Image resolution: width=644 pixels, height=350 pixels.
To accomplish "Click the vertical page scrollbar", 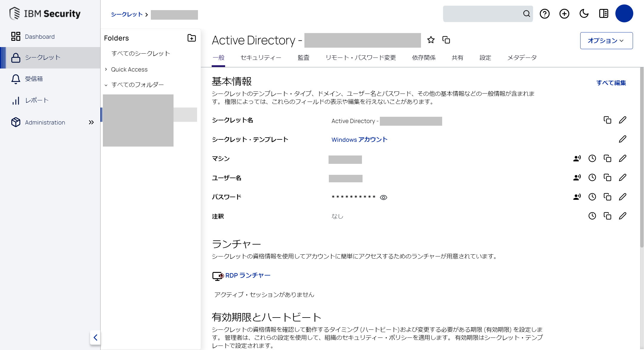I will tap(642, 157).
